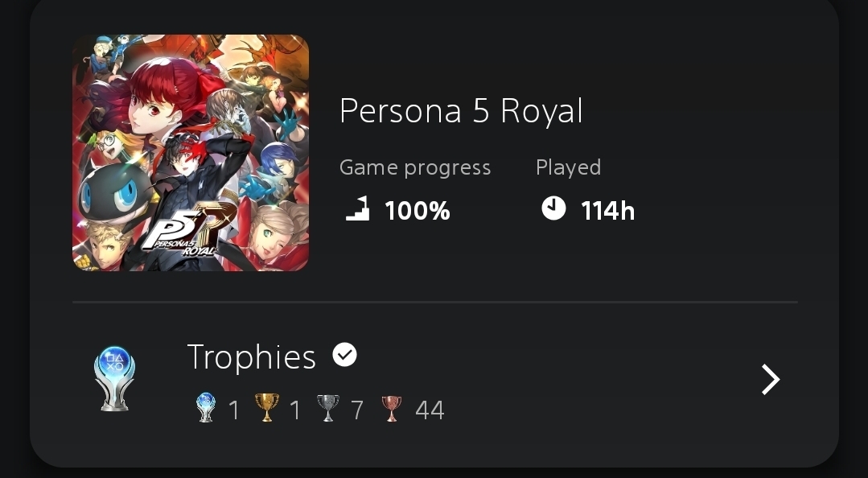Tap the Persona 5 Royal game title
Viewport: 868px width, 478px height.
point(461,111)
